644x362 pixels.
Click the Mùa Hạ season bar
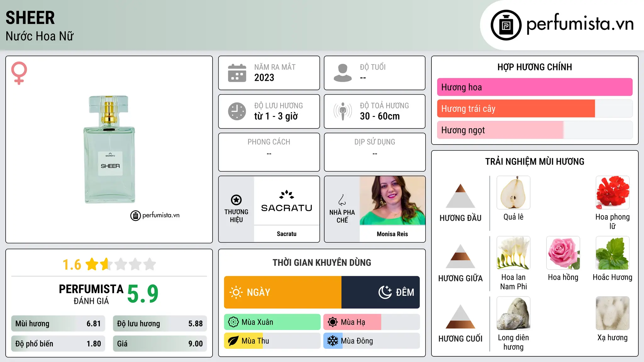coord(372,322)
